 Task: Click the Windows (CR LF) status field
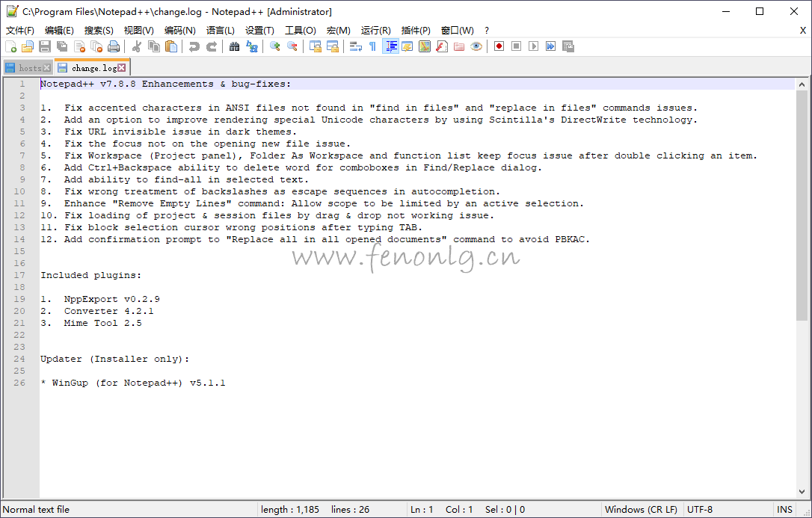click(x=641, y=510)
